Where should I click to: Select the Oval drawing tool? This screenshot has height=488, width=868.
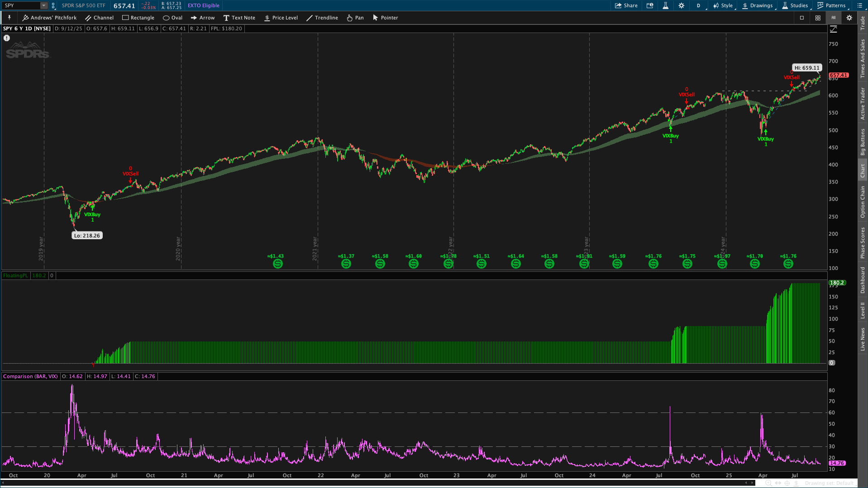(172, 18)
